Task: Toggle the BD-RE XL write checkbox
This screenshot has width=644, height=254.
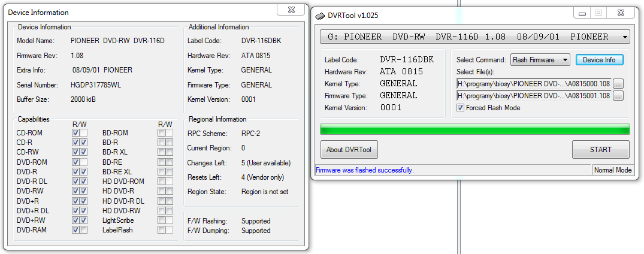Action: click(x=169, y=172)
